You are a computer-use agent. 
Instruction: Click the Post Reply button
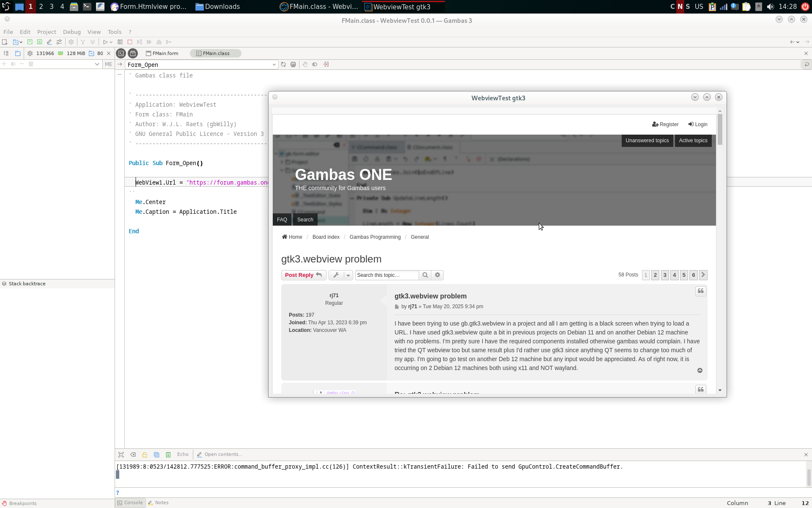303,275
